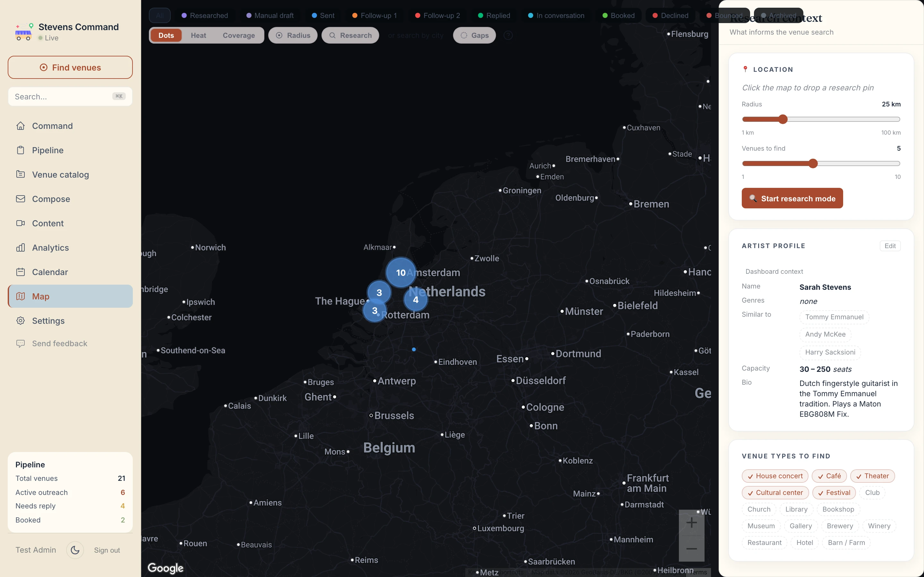This screenshot has width=924, height=577.
Task: Click the map zoom out minus icon
Action: pos(691,549)
